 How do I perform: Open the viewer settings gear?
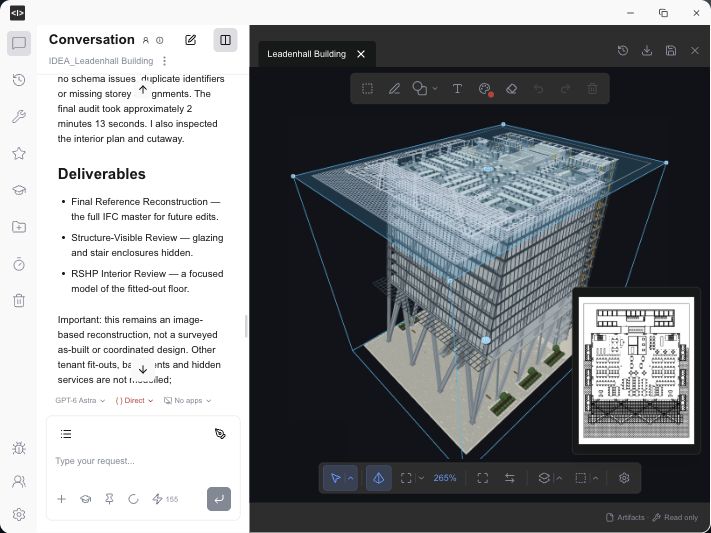[624, 478]
